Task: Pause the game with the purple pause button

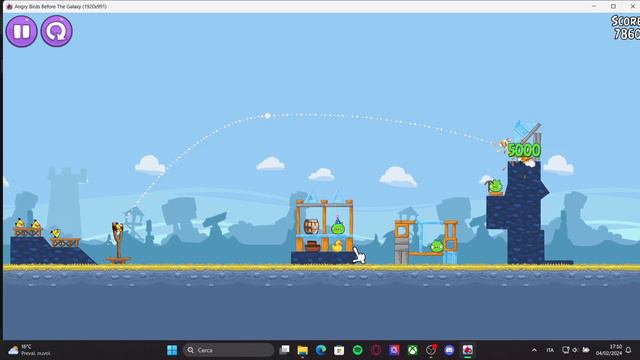Action: tap(22, 31)
